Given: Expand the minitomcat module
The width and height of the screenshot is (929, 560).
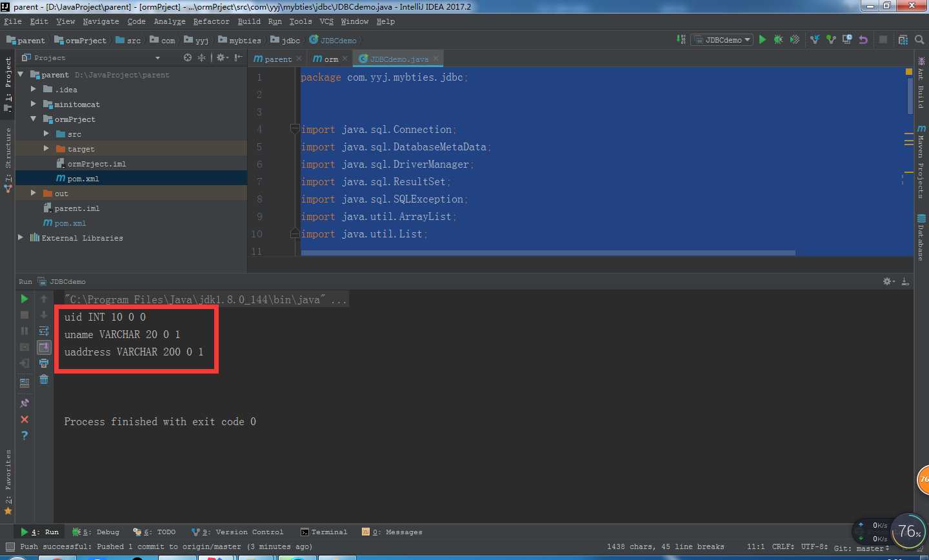Looking at the screenshot, I should pos(34,105).
